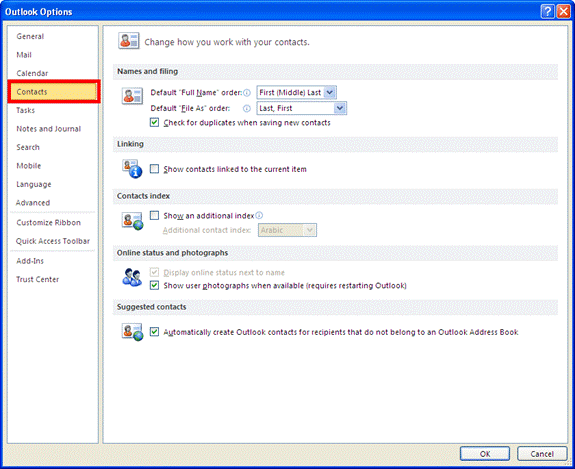The image size is (575, 469).
Task: Open the Default Full Name order dropdown
Action: (x=296, y=92)
